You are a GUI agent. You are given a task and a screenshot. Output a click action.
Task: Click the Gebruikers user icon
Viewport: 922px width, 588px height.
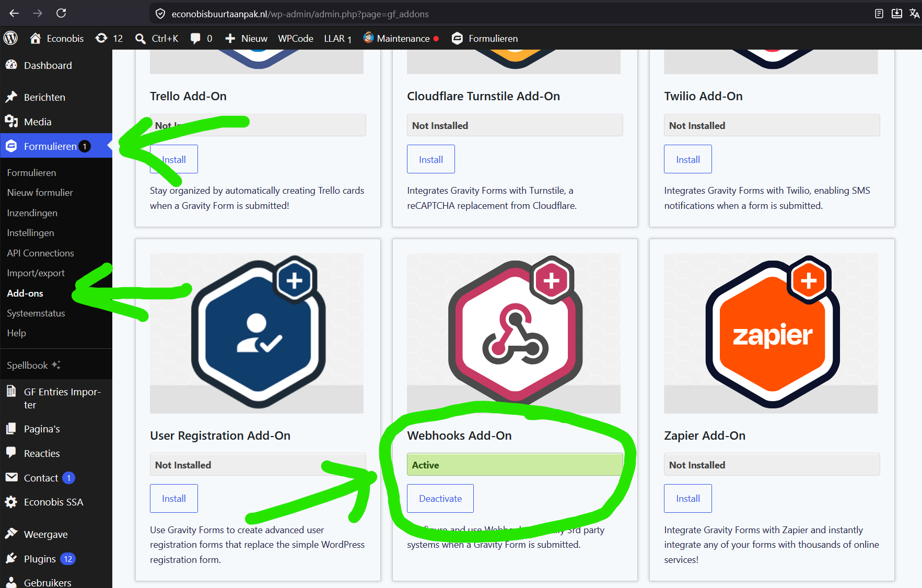[x=11, y=582]
